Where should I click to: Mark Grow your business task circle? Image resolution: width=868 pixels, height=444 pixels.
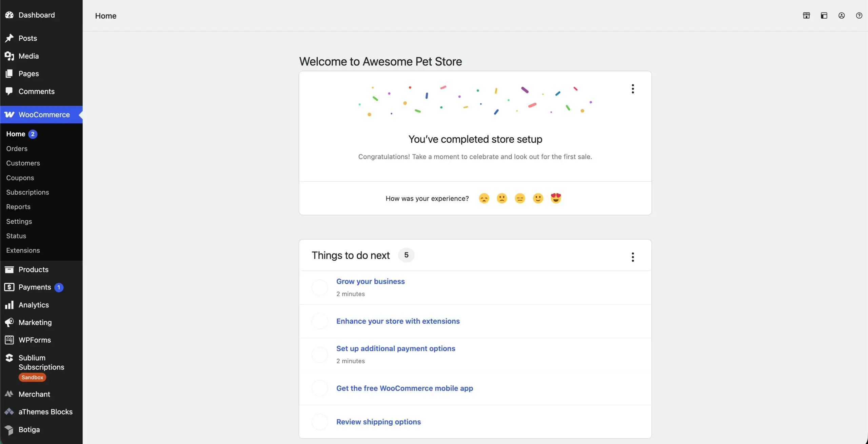(x=320, y=287)
